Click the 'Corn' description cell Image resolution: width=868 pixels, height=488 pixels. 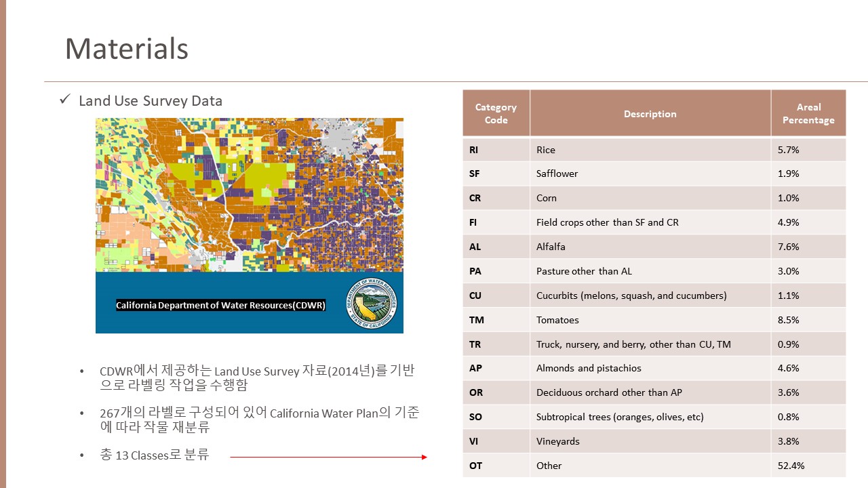(x=650, y=198)
